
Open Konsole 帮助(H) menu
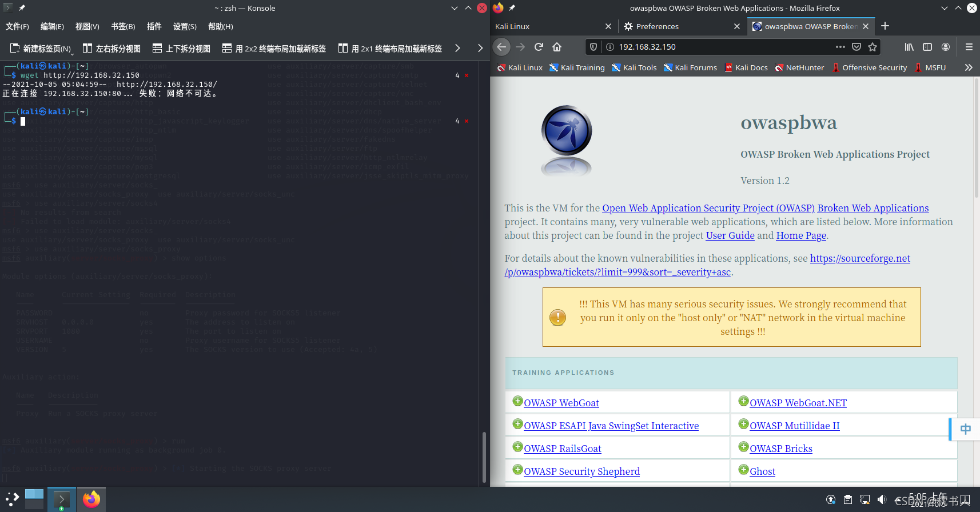point(221,26)
